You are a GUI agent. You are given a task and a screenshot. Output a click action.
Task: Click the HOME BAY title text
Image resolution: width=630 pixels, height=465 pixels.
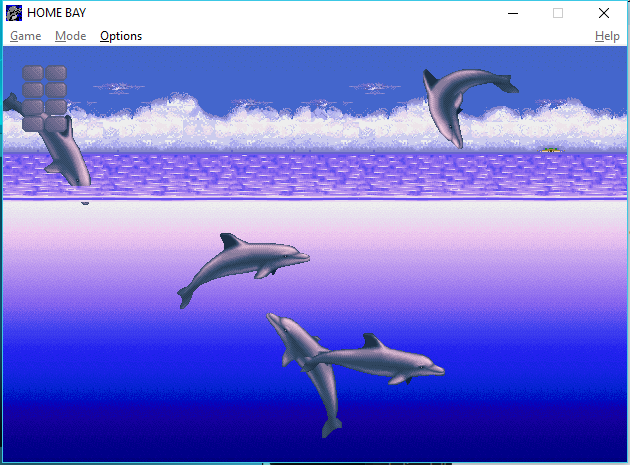pos(57,13)
